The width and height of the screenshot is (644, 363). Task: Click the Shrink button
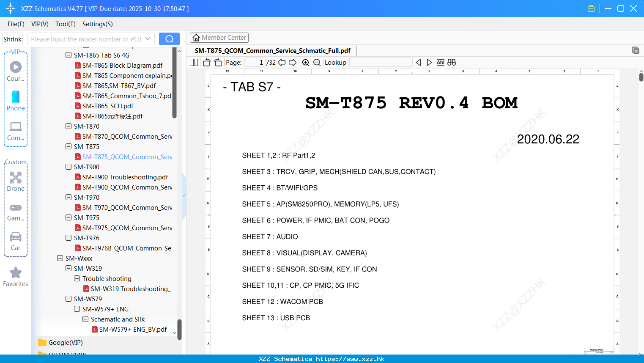[13, 39]
